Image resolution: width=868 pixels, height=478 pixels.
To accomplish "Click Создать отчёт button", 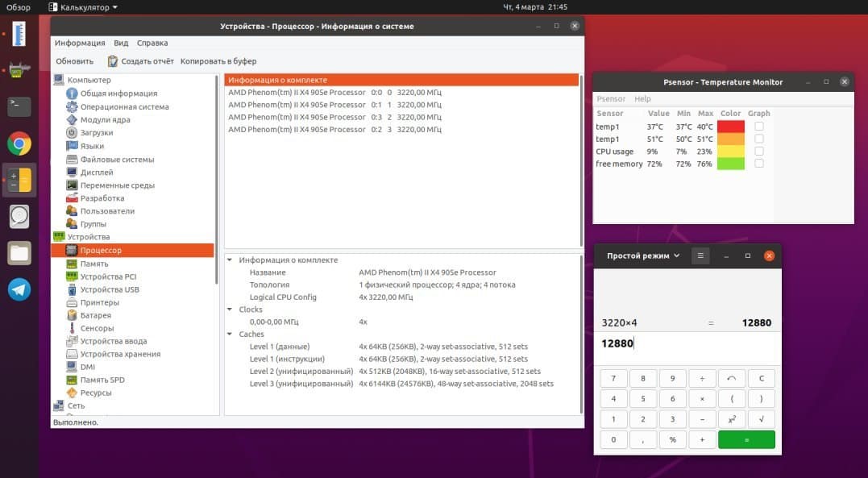I will pyautogui.click(x=140, y=61).
